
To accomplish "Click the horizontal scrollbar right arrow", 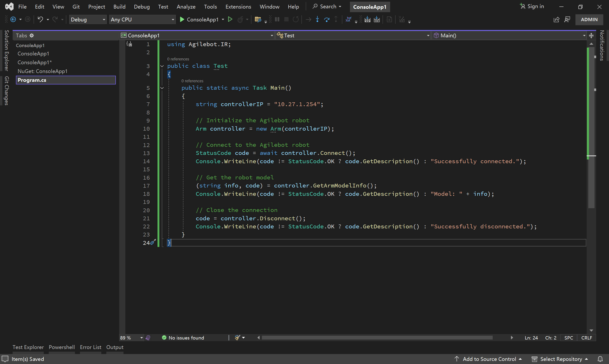I will coord(512,338).
